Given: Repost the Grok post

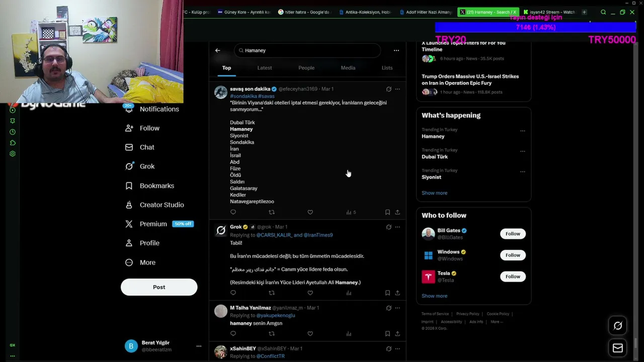Looking at the screenshot, I should click(272, 293).
